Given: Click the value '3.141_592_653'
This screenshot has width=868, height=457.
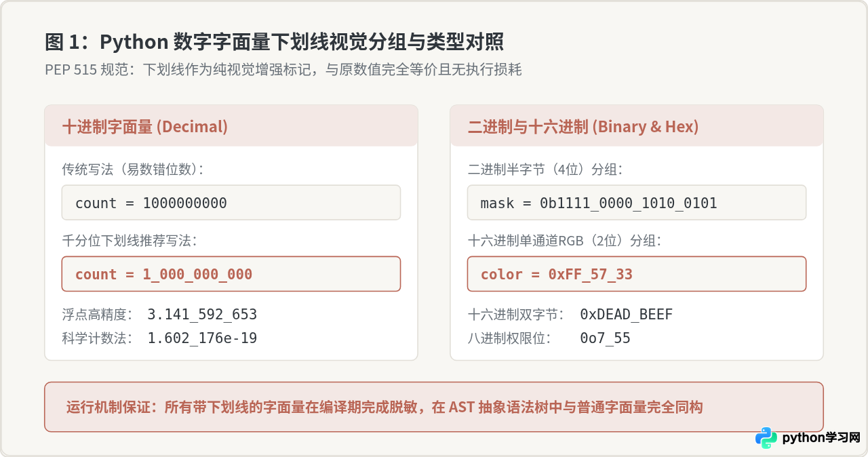Looking at the screenshot, I should pos(202,315).
